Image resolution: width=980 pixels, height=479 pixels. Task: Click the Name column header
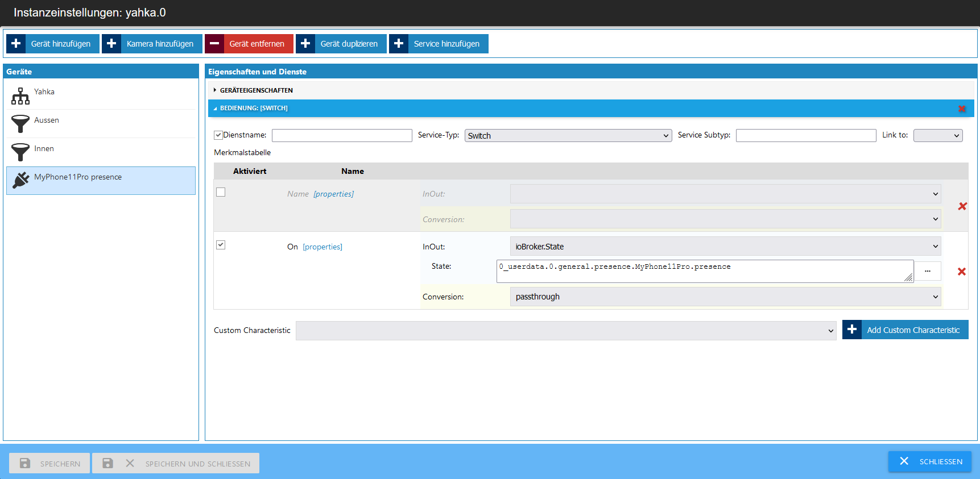(353, 171)
